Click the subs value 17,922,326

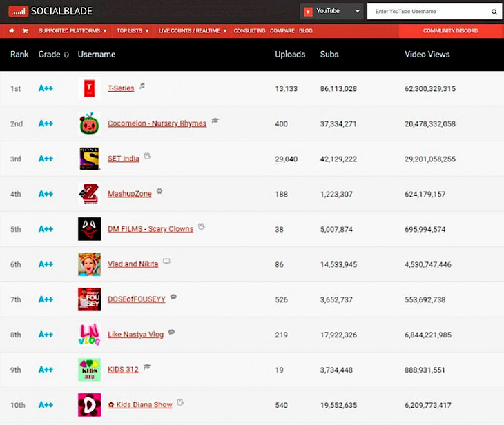pos(338,335)
